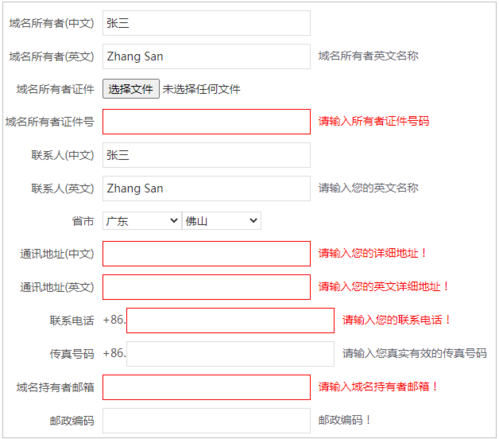
Task: Click the 省市 label
Action: coord(83,221)
